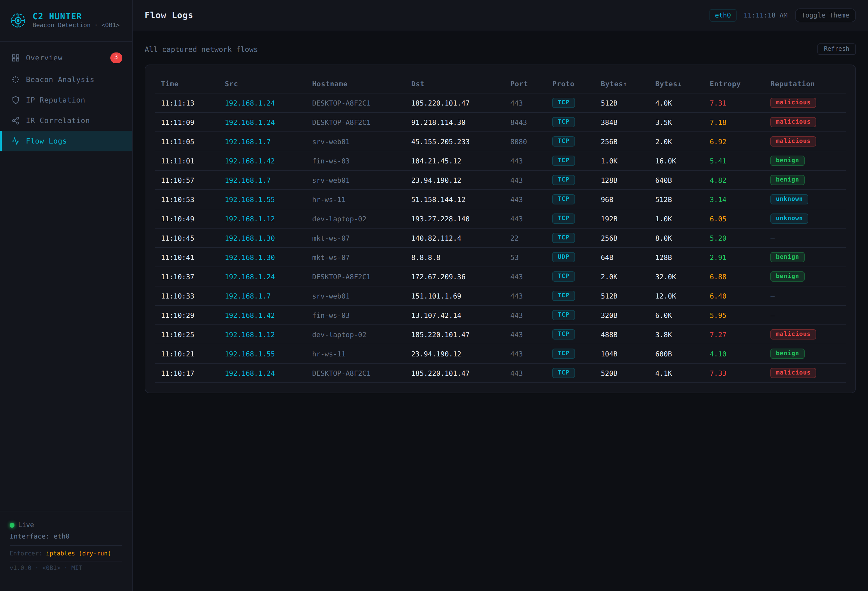Click the IR Correlation share-nodes icon

[15, 121]
